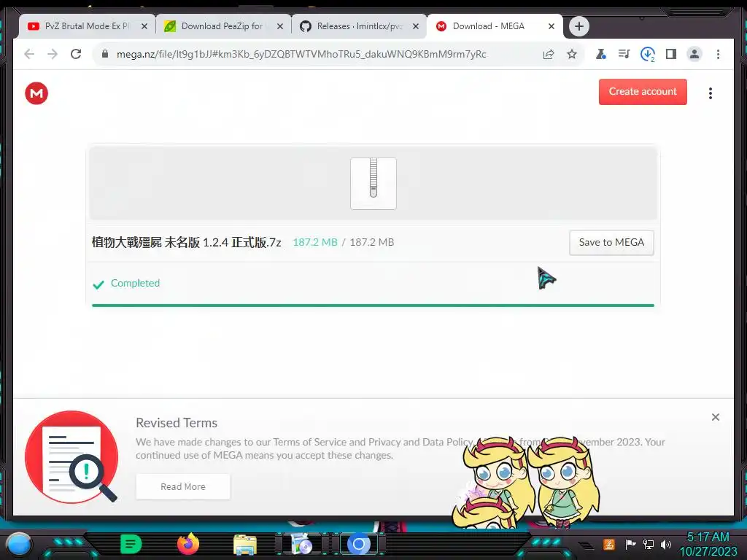Open the Chrome three-dot menu

(x=718, y=54)
